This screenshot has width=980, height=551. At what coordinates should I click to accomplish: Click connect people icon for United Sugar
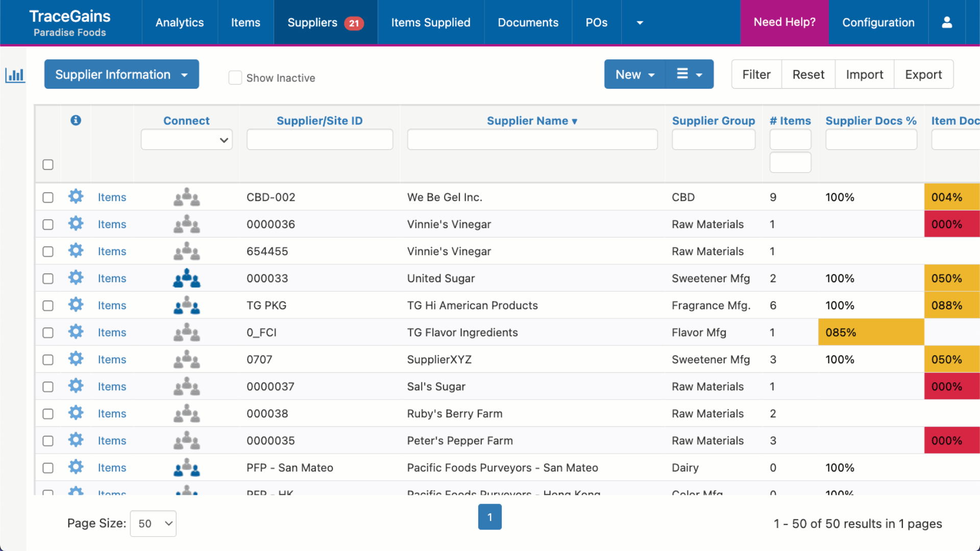click(187, 278)
